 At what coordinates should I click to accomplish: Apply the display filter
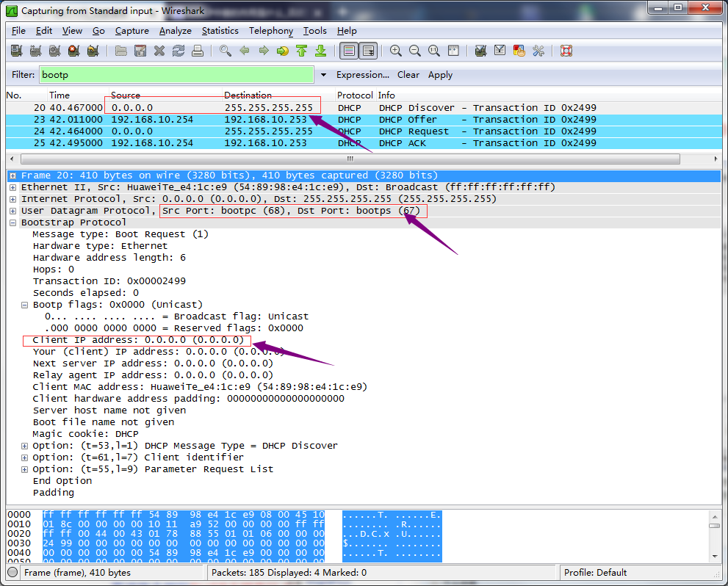pyautogui.click(x=440, y=75)
